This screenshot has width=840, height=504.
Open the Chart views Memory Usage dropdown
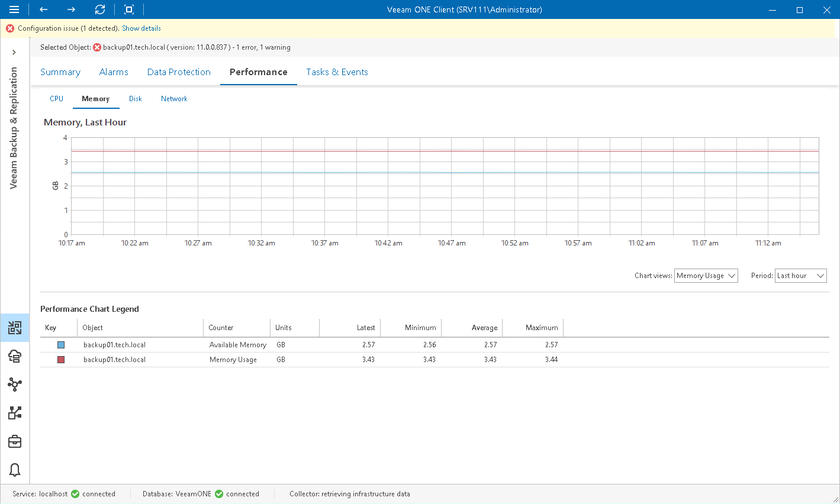706,276
